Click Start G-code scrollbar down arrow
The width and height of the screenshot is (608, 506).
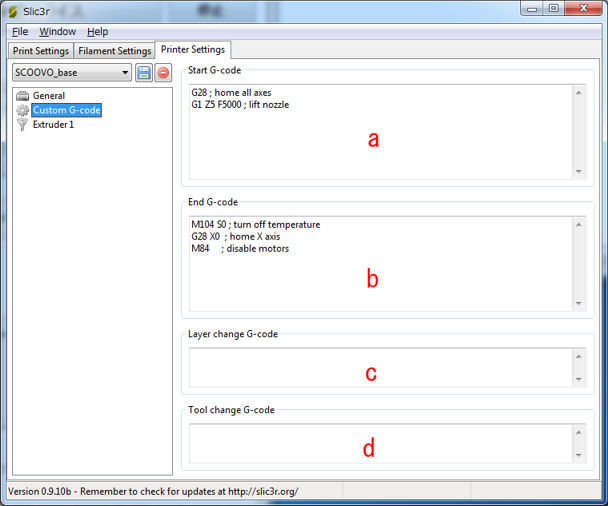point(579,171)
